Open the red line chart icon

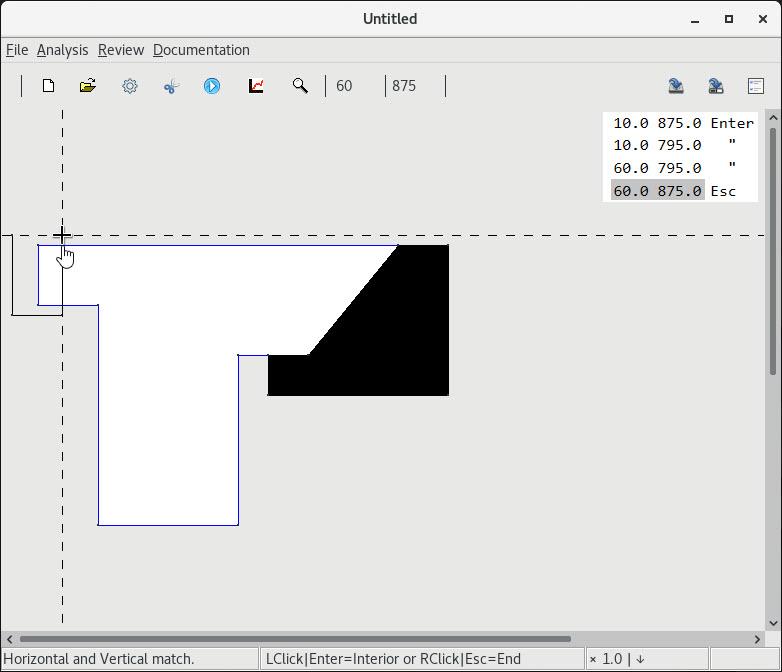coord(256,86)
